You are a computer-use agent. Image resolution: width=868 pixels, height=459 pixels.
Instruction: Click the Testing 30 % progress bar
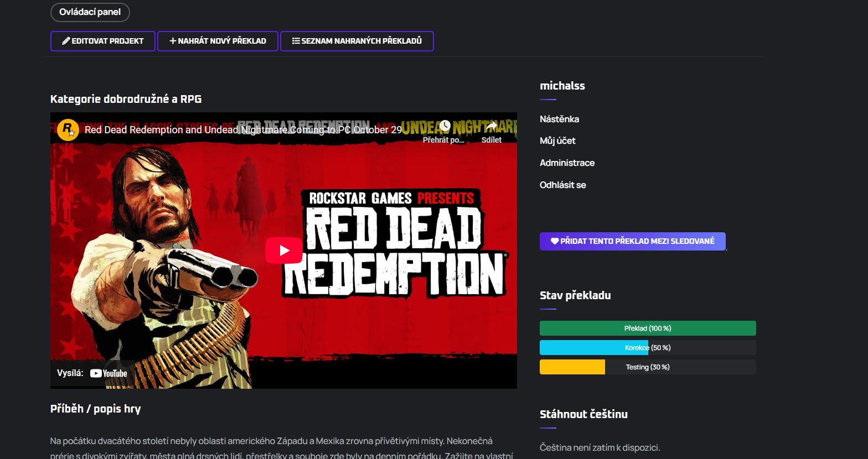click(x=648, y=367)
